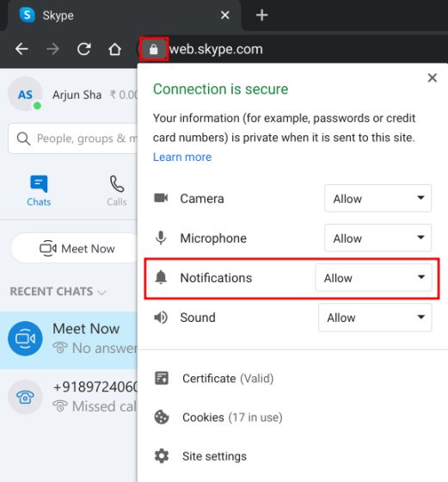Open the Certificate (Valid) entry
Viewport: 448px width, 482px height.
click(228, 379)
